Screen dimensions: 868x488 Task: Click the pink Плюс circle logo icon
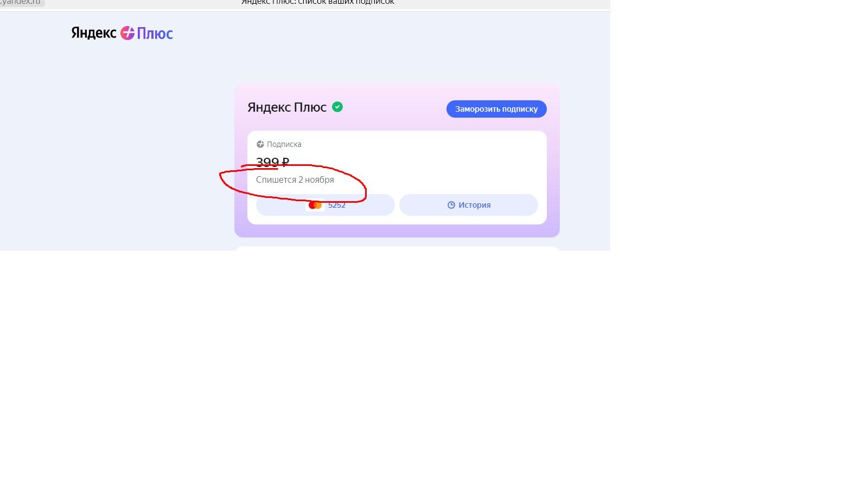coord(127,33)
